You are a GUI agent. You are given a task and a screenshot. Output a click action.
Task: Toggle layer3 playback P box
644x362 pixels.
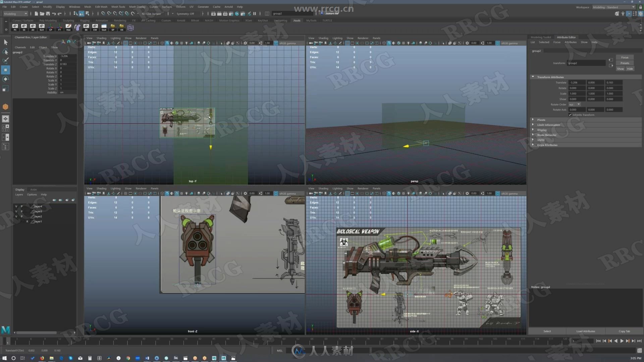(22, 211)
